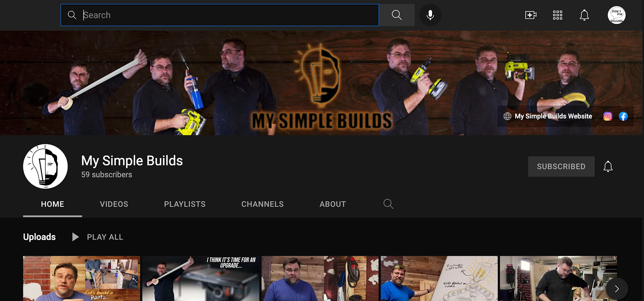The width and height of the screenshot is (644, 301).
Task: Open the Don't Ask Studios account avatar
Action: pos(616,15)
